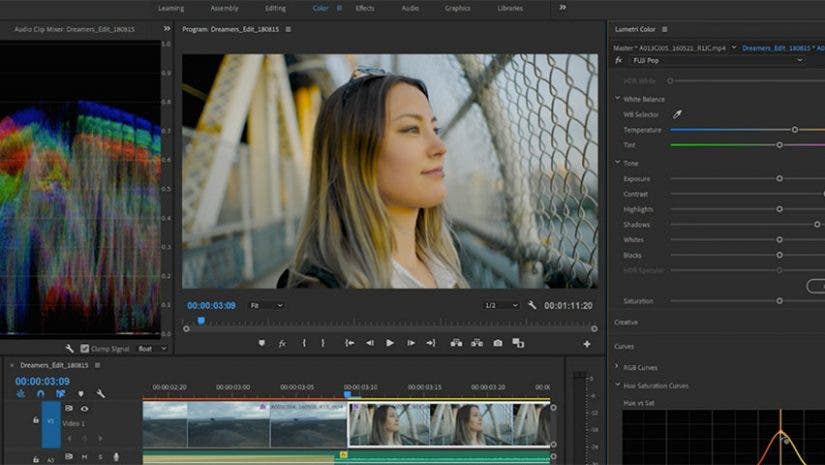Click the Lift button
Screen dimensions: 825x465
tap(456, 343)
